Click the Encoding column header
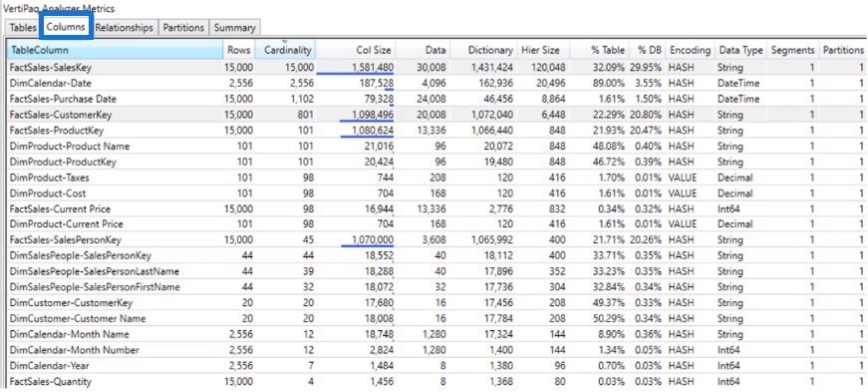This screenshot has width=868, height=392. pyautogui.click(x=690, y=50)
